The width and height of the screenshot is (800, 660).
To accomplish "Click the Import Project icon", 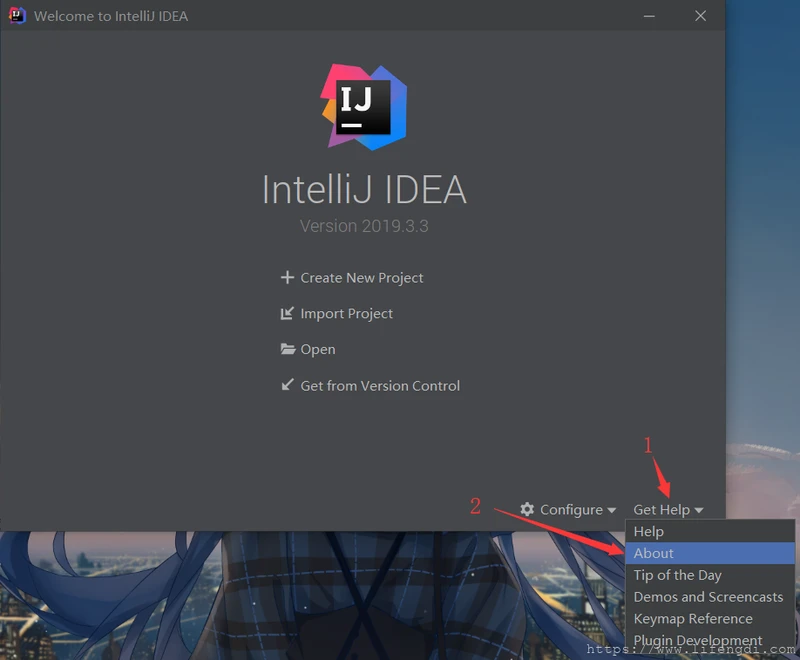I will [x=286, y=313].
